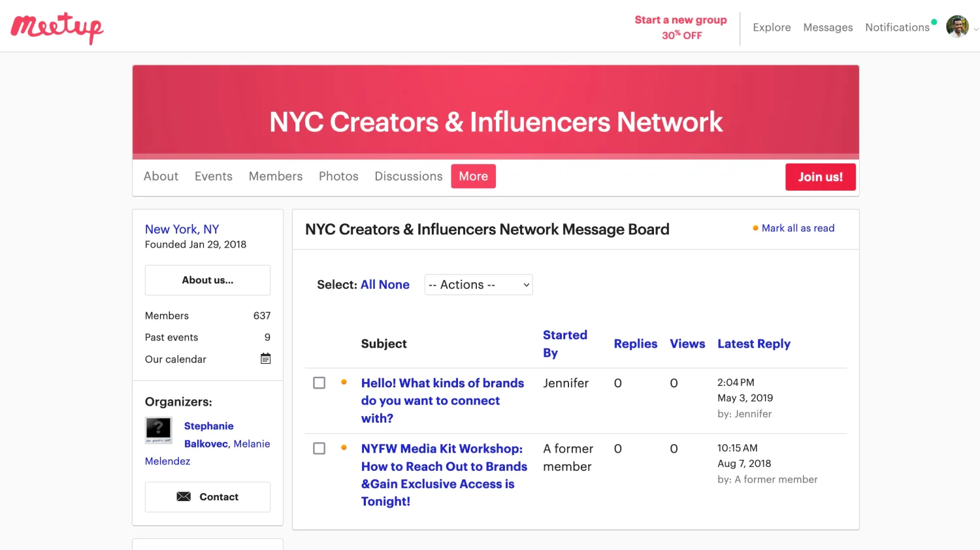This screenshot has height=550, width=980.
Task: Sort threads by Latest Reply column
Action: click(753, 344)
